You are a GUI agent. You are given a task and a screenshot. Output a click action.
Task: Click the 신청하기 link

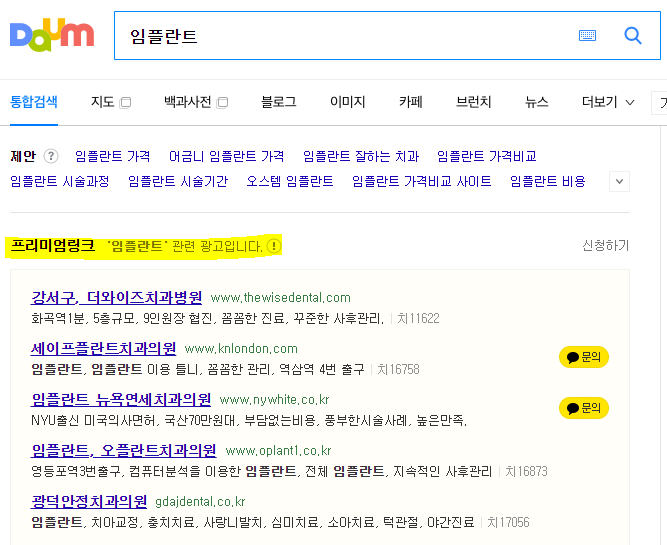605,245
